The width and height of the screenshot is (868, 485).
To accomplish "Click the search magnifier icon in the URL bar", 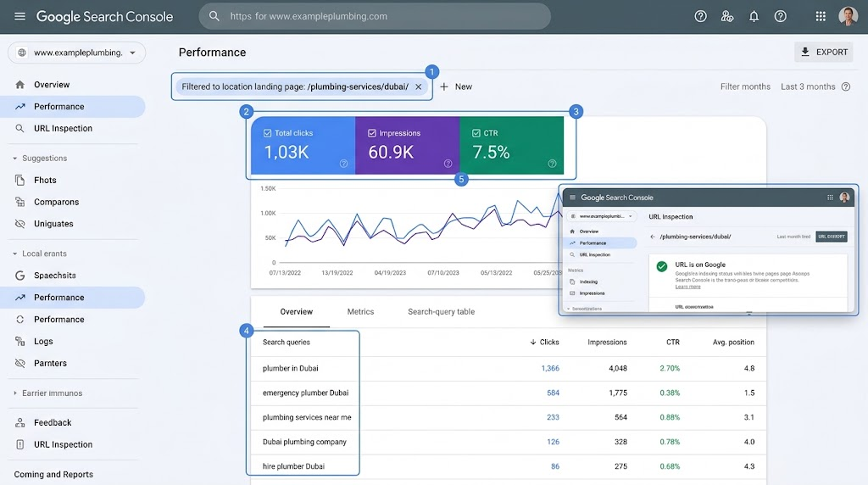I will coord(214,16).
